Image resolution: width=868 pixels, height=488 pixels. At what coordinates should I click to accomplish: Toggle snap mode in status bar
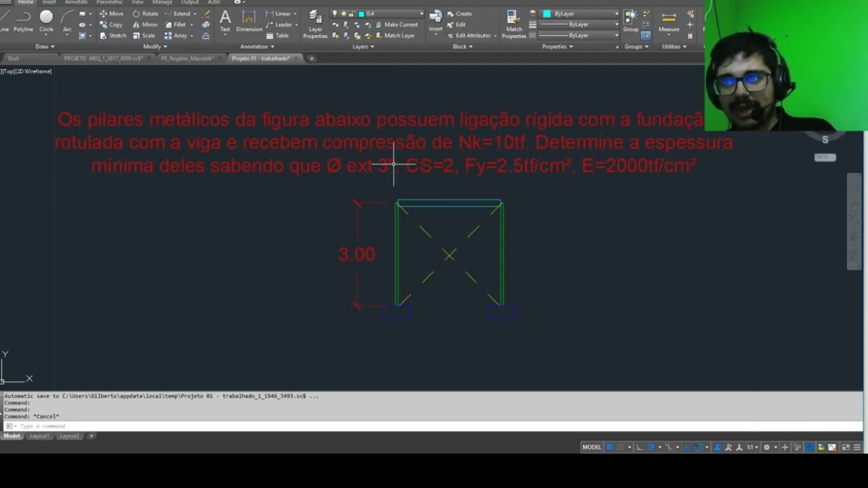coord(620,447)
